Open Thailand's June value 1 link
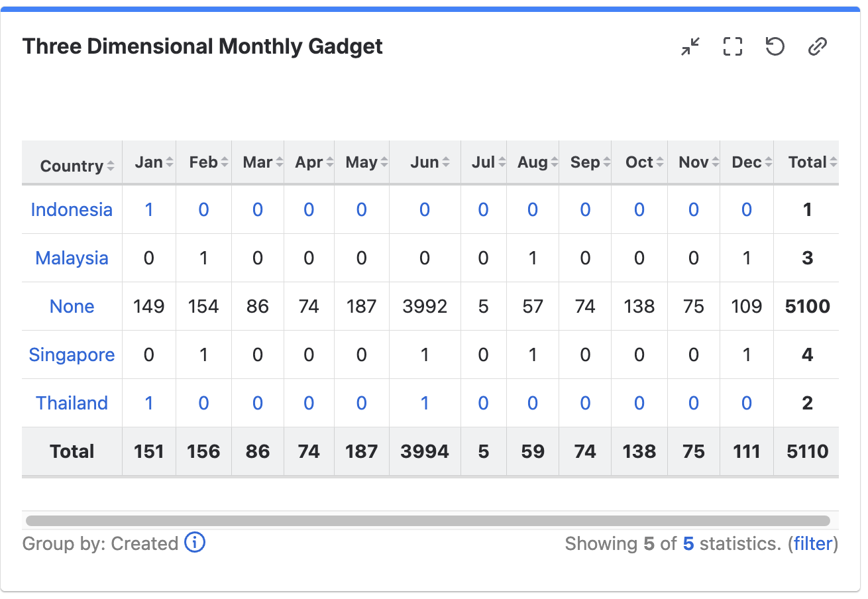868x599 pixels. [425, 403]
